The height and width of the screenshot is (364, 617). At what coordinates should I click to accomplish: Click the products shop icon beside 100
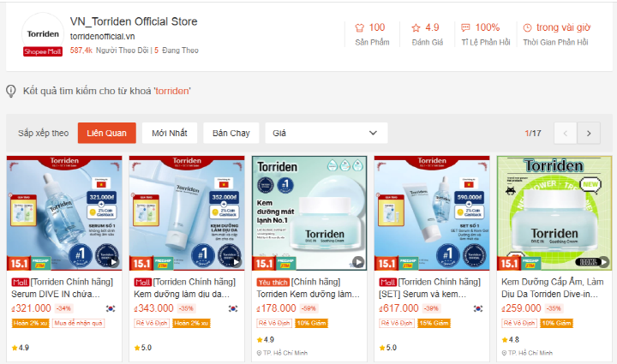[359, 27]
